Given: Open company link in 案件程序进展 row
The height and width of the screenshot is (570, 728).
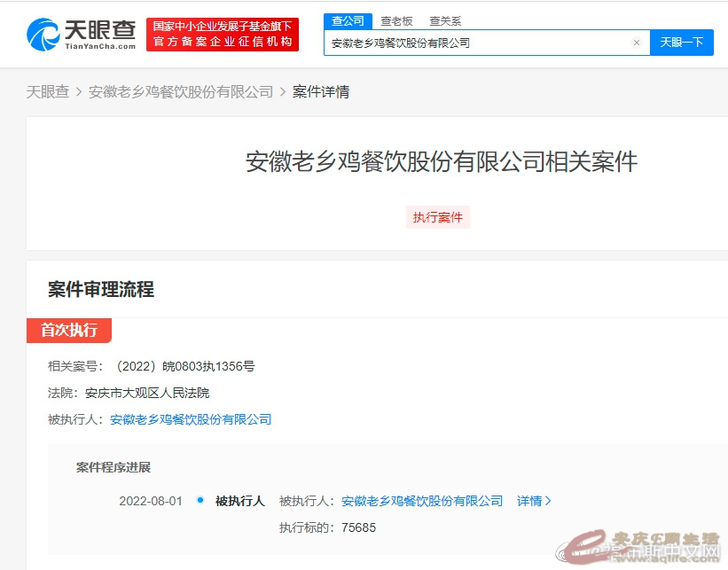Looking at the screenshot, I should (x=422, y=501).
